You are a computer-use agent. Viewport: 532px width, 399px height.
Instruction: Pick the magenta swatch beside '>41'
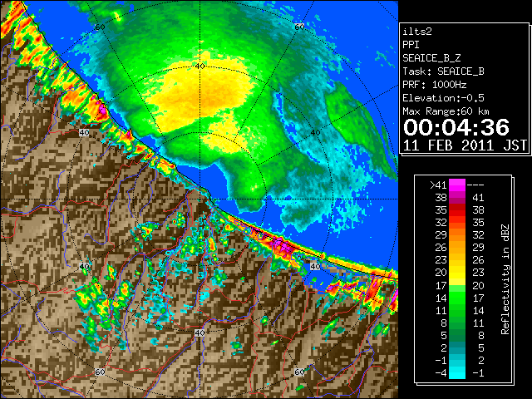[457, 185]
